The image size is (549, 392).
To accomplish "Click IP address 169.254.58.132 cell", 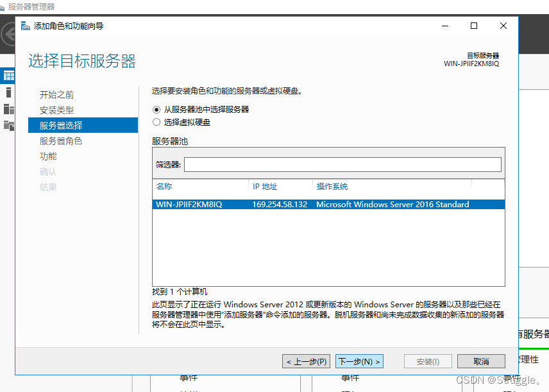I will click(x=280, y=204).
